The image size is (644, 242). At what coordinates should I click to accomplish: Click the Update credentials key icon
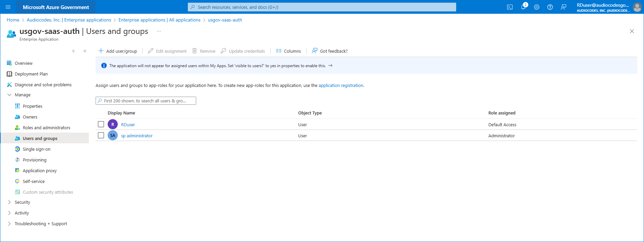tap(223, 51)
